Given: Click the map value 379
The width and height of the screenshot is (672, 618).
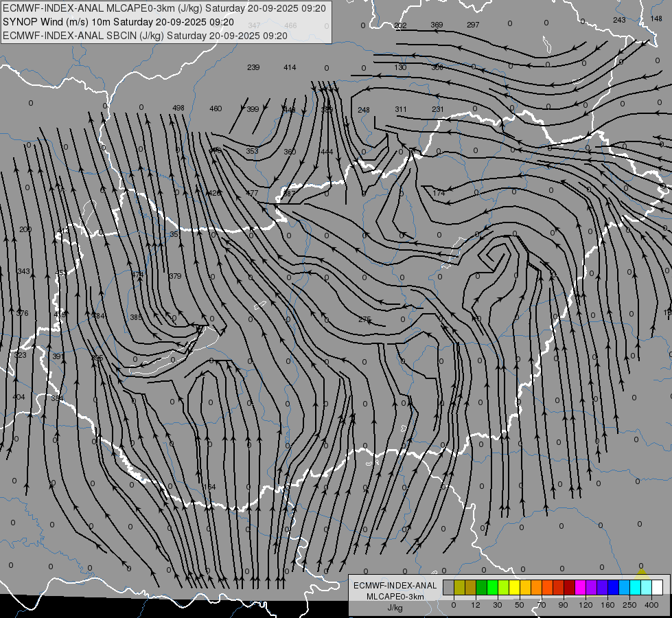Looking at the screenshot, I should (175, 276).
